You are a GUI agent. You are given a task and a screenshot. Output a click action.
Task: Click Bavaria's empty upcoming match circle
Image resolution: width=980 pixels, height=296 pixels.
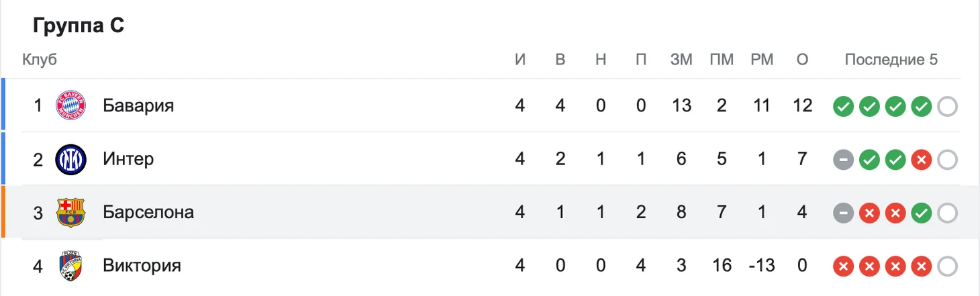click(x=947, y=106)
